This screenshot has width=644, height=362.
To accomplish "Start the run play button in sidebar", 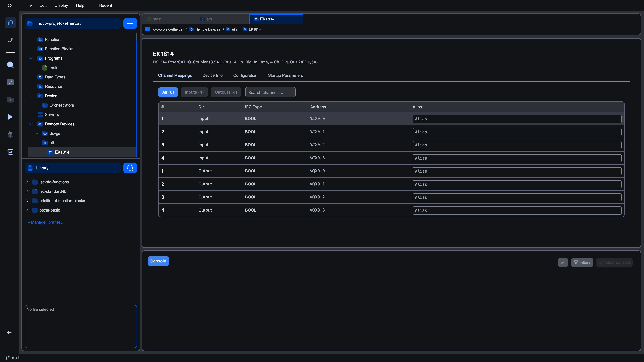I will point(10,117).
